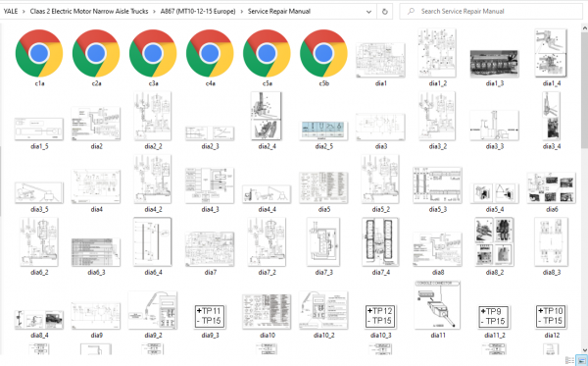Select the dia2_4 image file
Viewport: 588px width, 366px height.
coord(266,116)
